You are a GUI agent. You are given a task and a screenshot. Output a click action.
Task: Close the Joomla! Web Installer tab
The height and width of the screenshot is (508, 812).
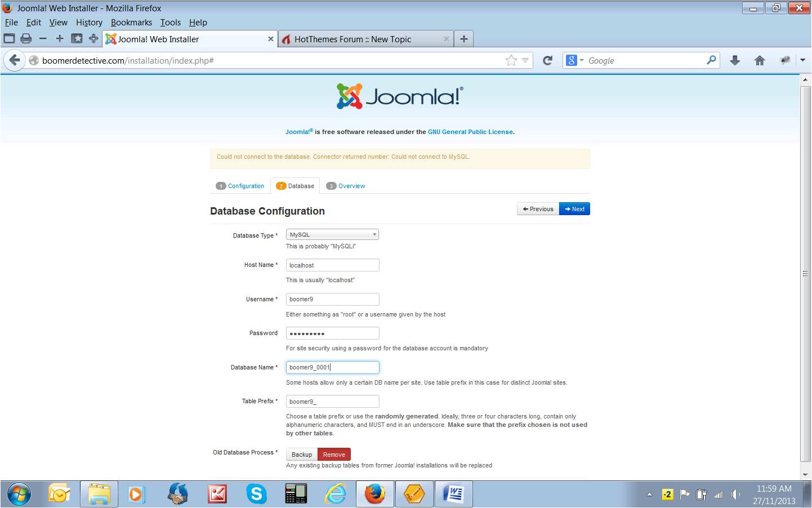pyautogui.click(x=271, y=39)
